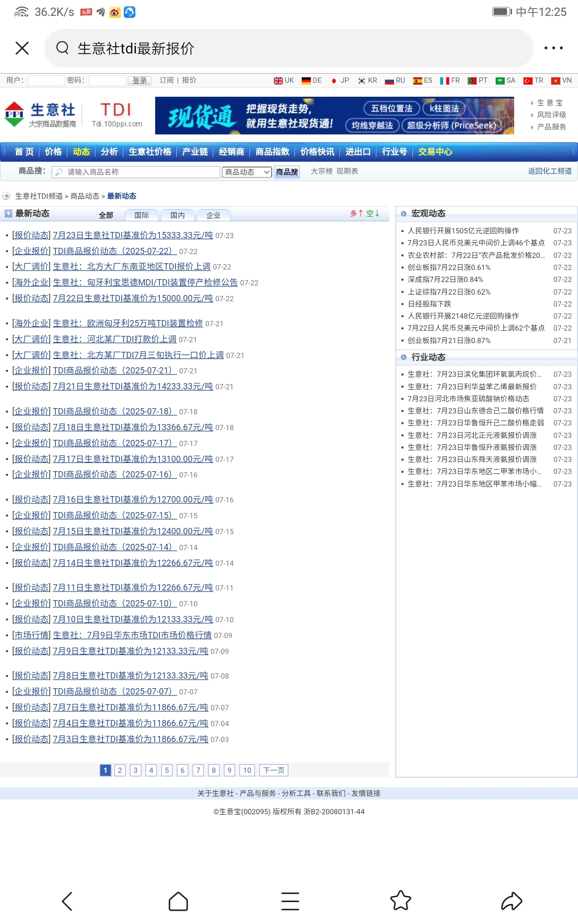
Task: Open 7月9日华东市场TDI市场价格行情 article
Action: pyautogui.click(x=132, y=635)
